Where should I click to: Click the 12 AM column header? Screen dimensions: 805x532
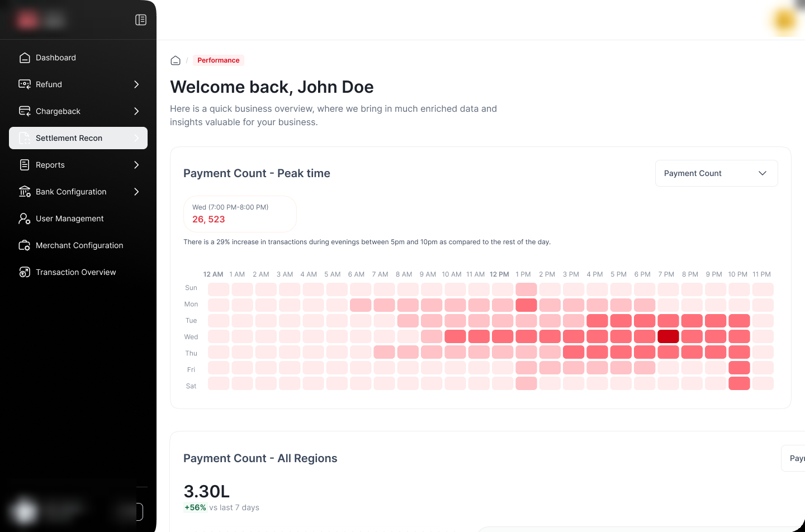click(x=213, y=274)
